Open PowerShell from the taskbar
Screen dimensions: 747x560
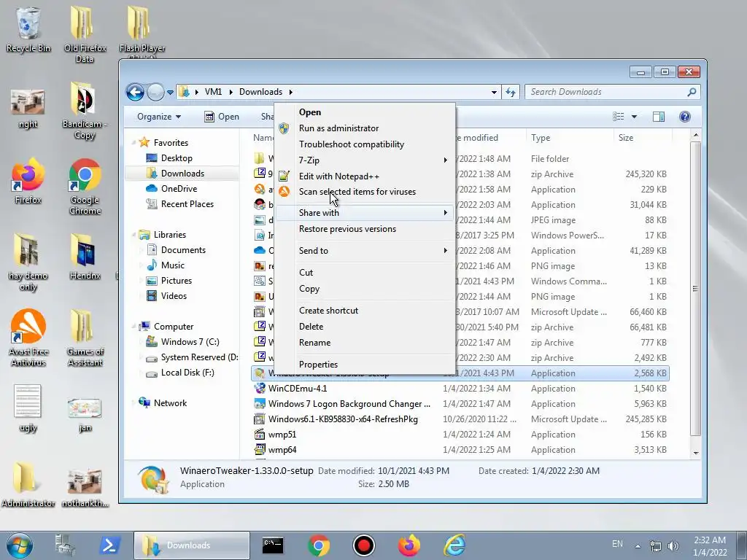click(109, 545)
